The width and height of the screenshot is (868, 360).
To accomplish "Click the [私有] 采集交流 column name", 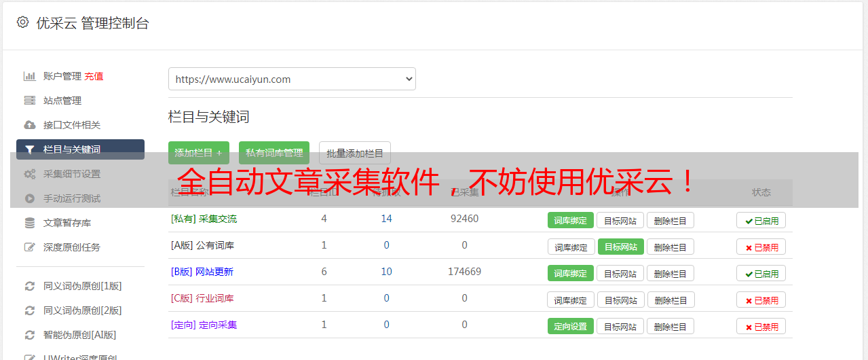I will tap(204, 219).
